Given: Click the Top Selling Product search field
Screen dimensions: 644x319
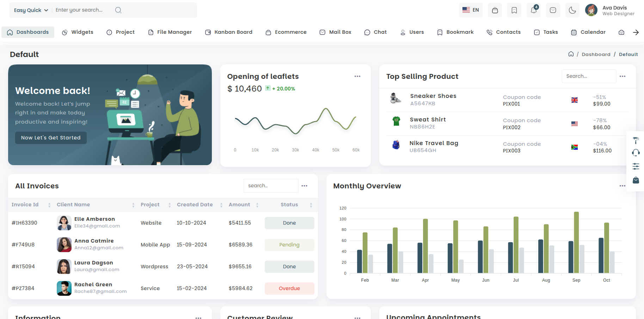Looking at the screenshot, I should [589, 76].
